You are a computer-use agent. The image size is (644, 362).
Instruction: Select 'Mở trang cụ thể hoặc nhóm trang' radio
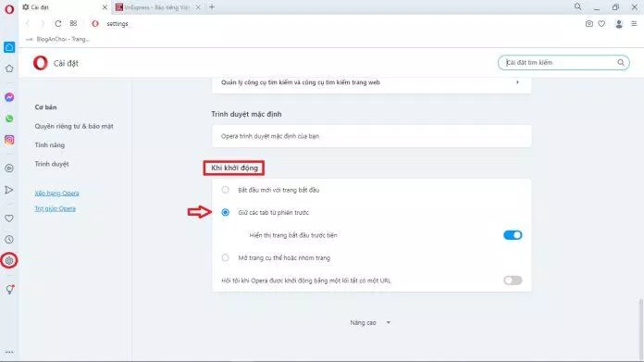click(225, 257)
